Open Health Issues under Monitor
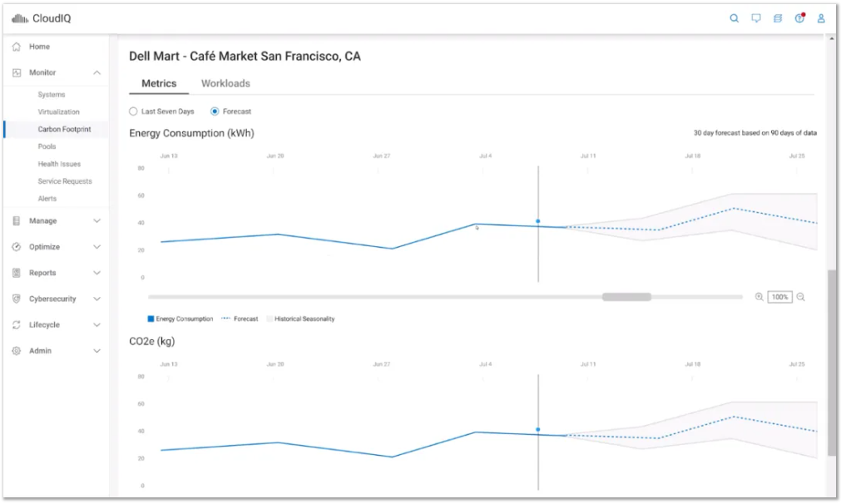 (x=59, y=164)
